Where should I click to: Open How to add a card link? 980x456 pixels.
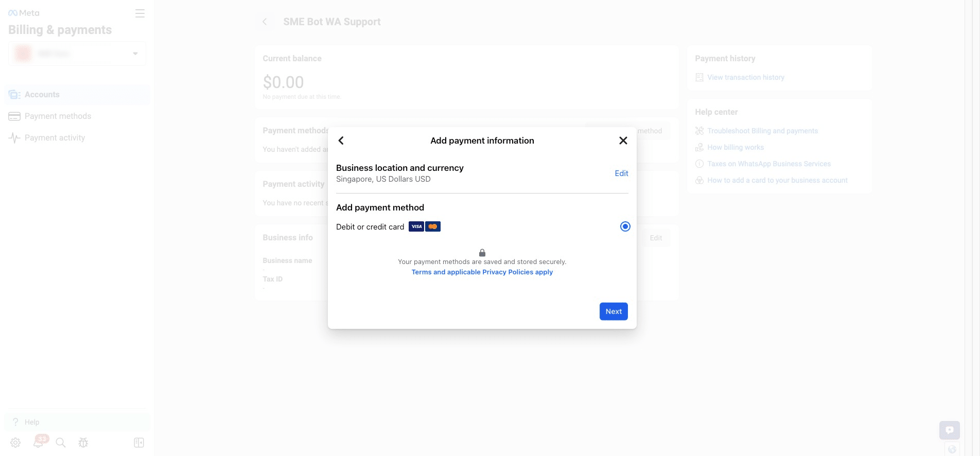coord(777,180)
